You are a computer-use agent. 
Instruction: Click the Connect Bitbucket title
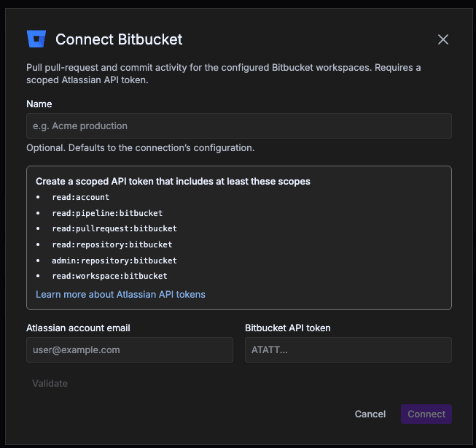pyautogui.click(x=119, y=39)
